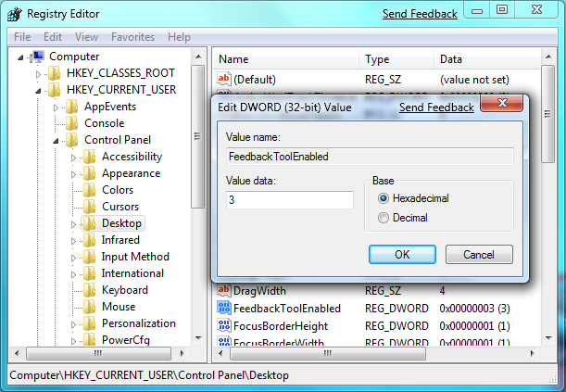Click the values pane horizontal scrollbar thumb

327,353
